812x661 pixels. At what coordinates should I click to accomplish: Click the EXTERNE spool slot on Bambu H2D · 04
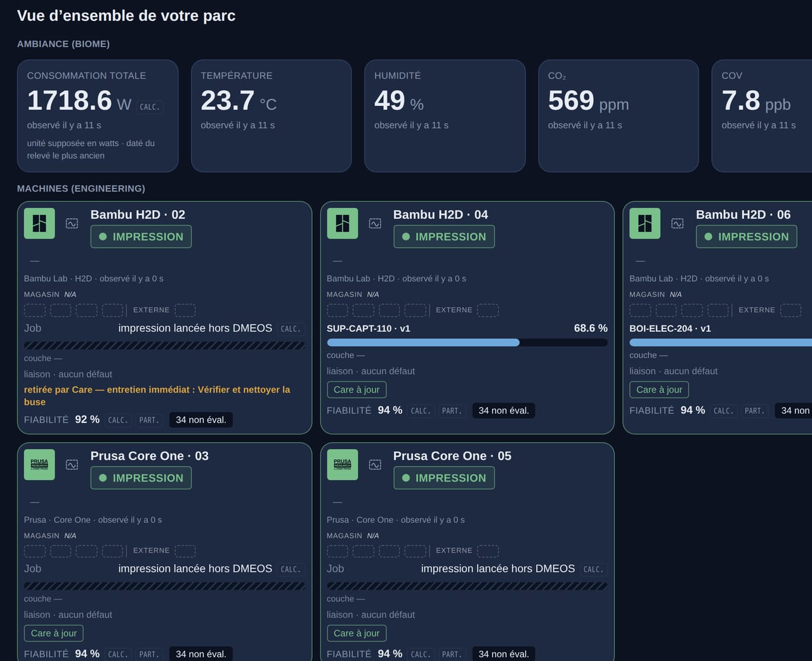click(488, 310)
